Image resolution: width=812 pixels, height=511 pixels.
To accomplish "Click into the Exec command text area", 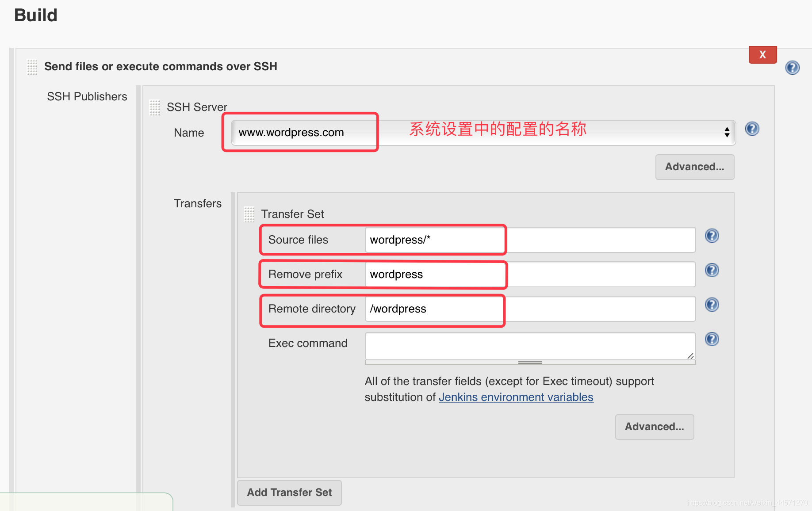I will (x=530, y=346).
